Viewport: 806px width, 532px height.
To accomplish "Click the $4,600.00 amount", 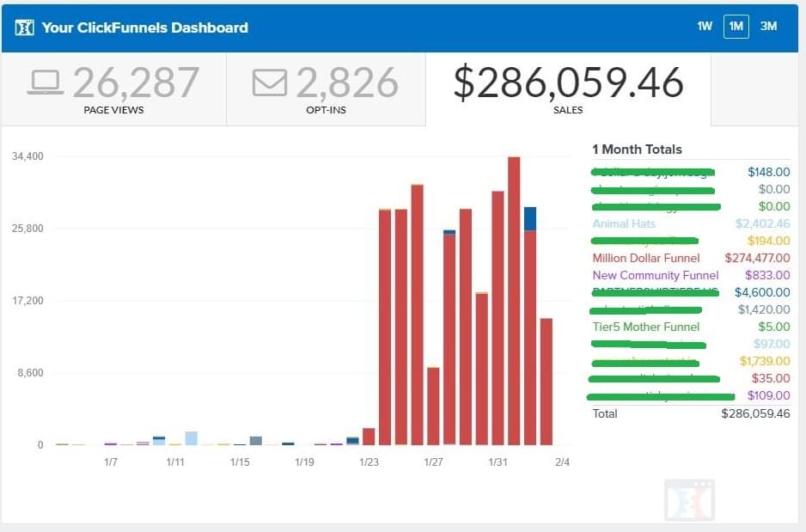I will [x=762, y=292].
